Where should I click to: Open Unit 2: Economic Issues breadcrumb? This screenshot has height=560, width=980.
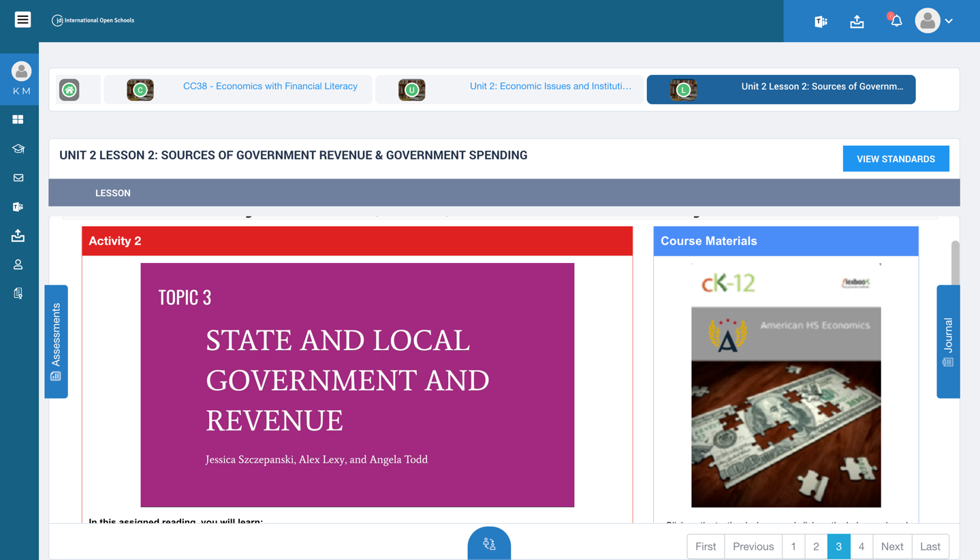coord(550,87)
